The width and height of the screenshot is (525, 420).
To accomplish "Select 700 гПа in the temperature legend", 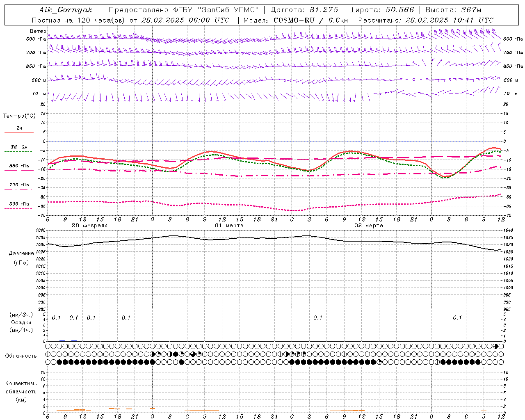I will 19,185.
